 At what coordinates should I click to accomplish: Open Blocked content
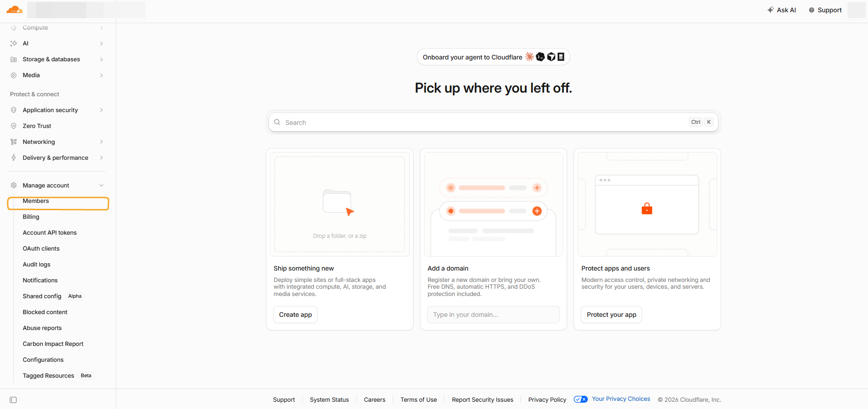pos(45,312)
